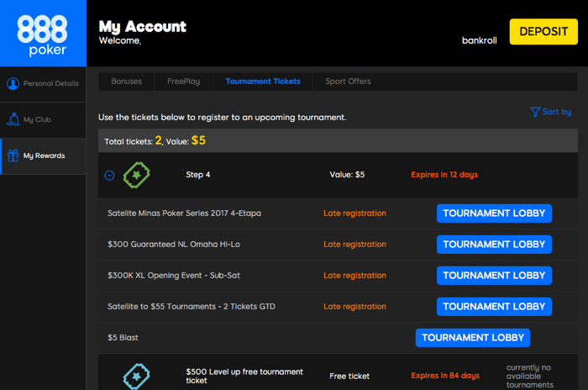588x390 pixels.
Task: Click '$300K XL Opening Event - Sub-Sat'
Action: click(x=174, y=276)
